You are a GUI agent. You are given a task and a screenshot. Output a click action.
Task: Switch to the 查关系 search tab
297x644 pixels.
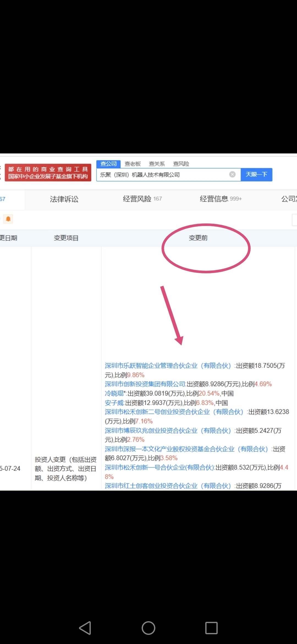click(157, 164)
